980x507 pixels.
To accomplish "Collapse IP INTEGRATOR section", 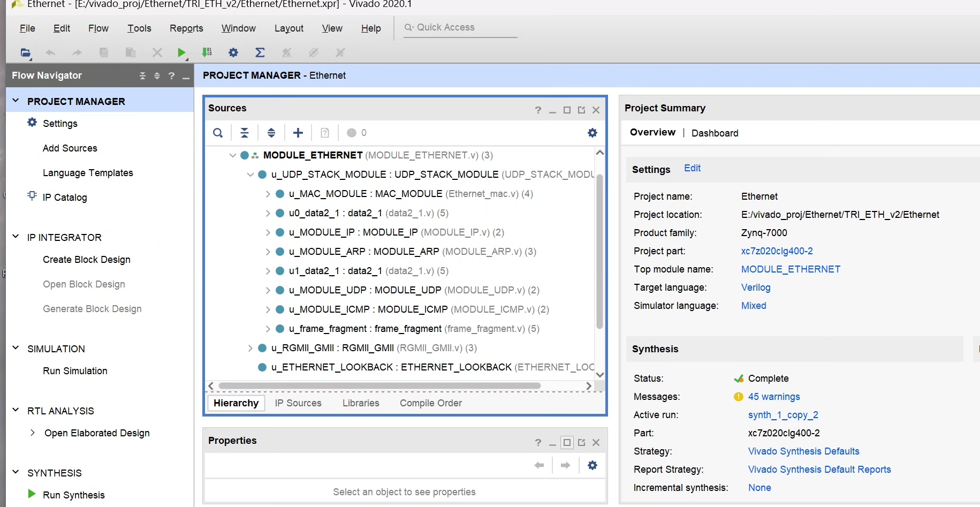I will (x=16, y=237).
